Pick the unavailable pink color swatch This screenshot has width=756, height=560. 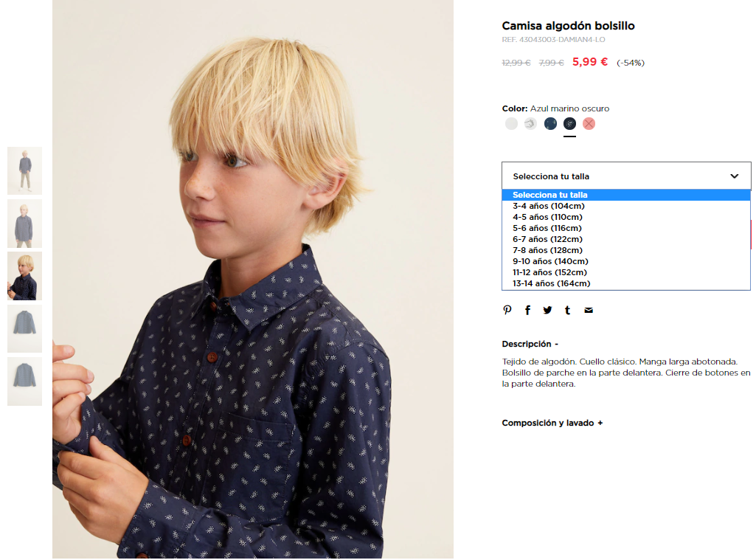tap(589, 124)
